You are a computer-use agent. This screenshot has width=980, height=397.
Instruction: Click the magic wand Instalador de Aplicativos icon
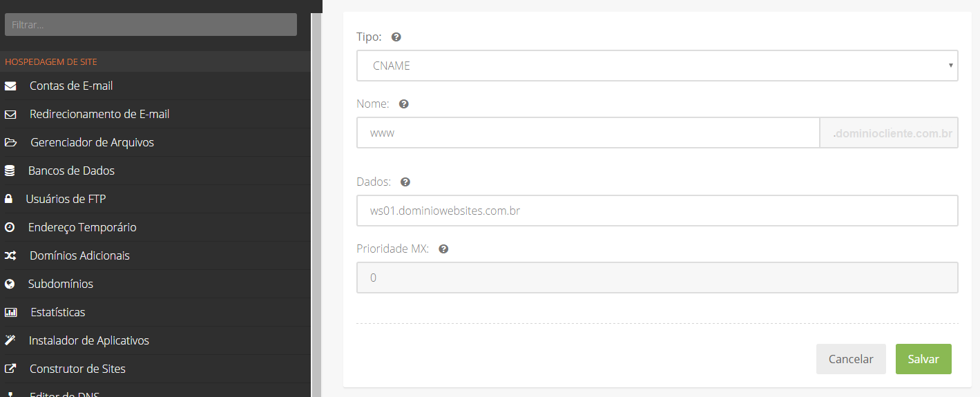point(10,340)
